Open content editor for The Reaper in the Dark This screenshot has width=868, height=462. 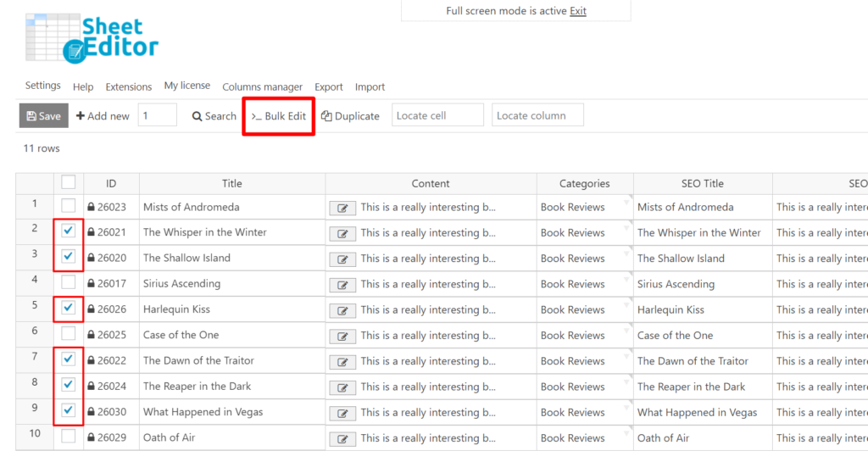[342, 388]
